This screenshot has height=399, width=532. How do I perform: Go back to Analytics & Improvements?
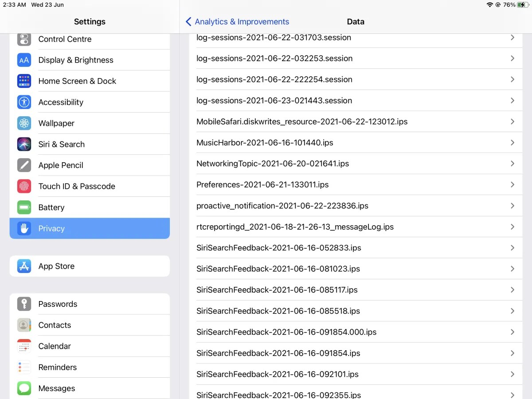tap(237, 22)
